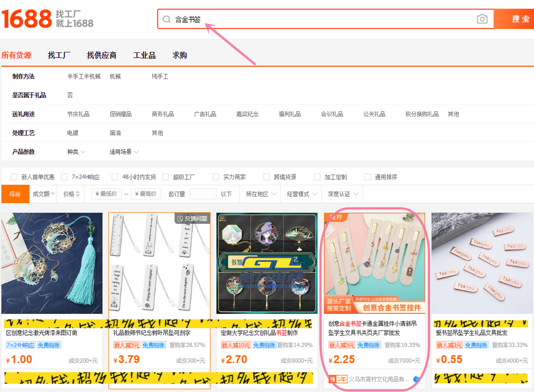This screenshot has width=534, height=392.
Task: Enable the 新人首单优惠 checkbox
Action: 14,177
